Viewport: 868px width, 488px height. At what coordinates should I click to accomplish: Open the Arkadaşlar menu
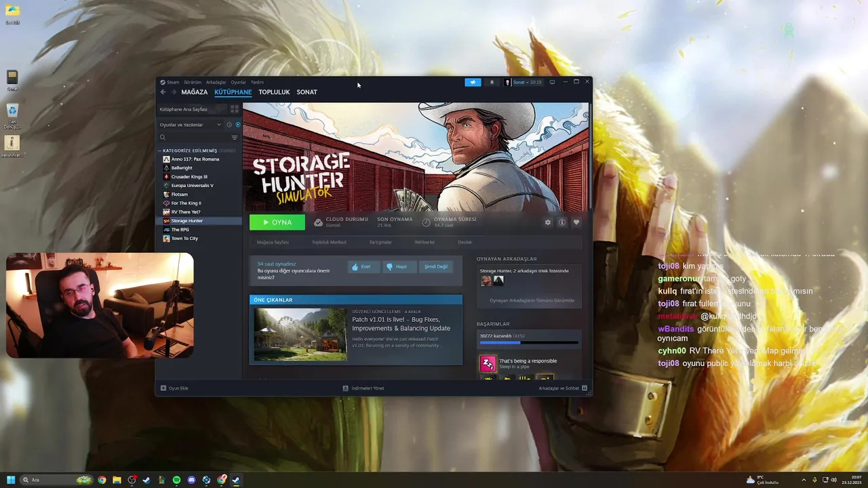pyautogui.click(x=216, y=82)
